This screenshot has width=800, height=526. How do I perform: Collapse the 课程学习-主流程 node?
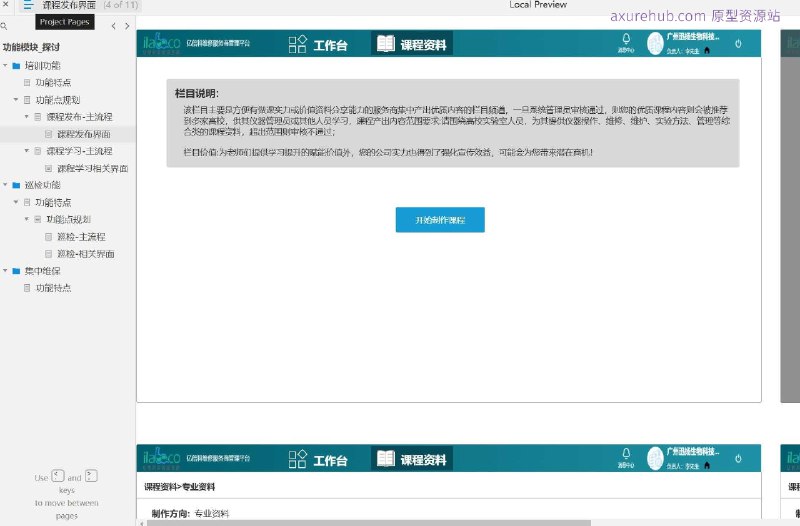(x=27, y=151)
